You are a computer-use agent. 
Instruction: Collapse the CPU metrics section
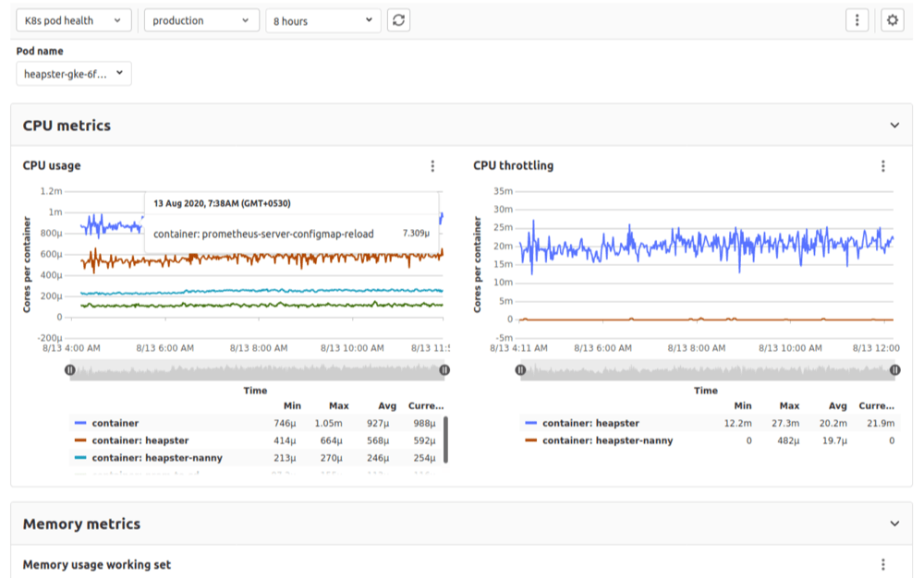(x=894, y=124)
